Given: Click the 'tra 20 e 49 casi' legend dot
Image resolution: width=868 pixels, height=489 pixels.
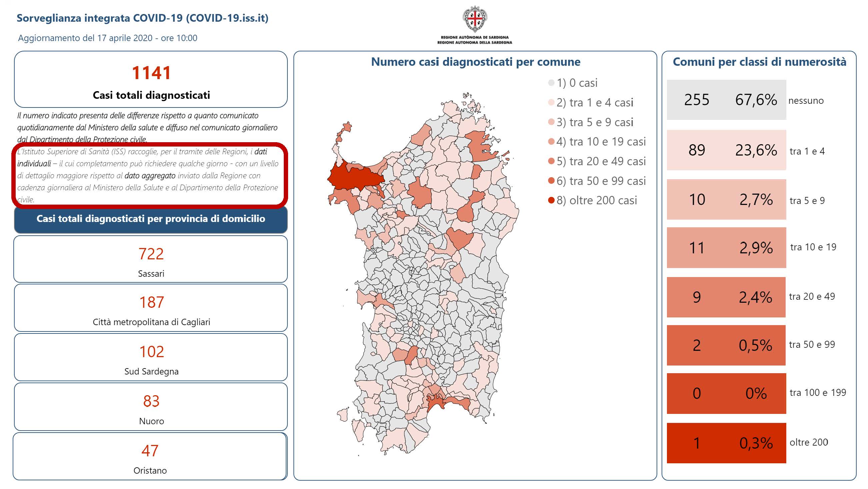Looking at the screenshot, I should 551,161.
